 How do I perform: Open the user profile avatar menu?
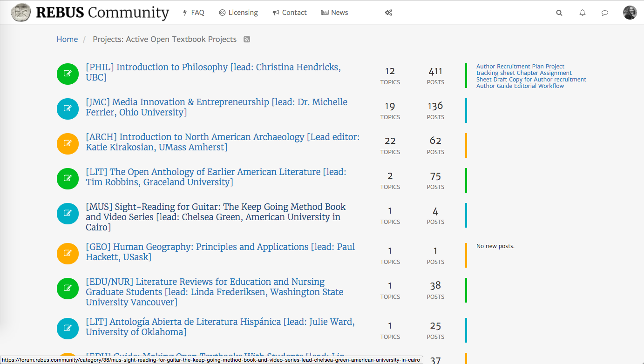pyautogui.click(x=630, y=13)
